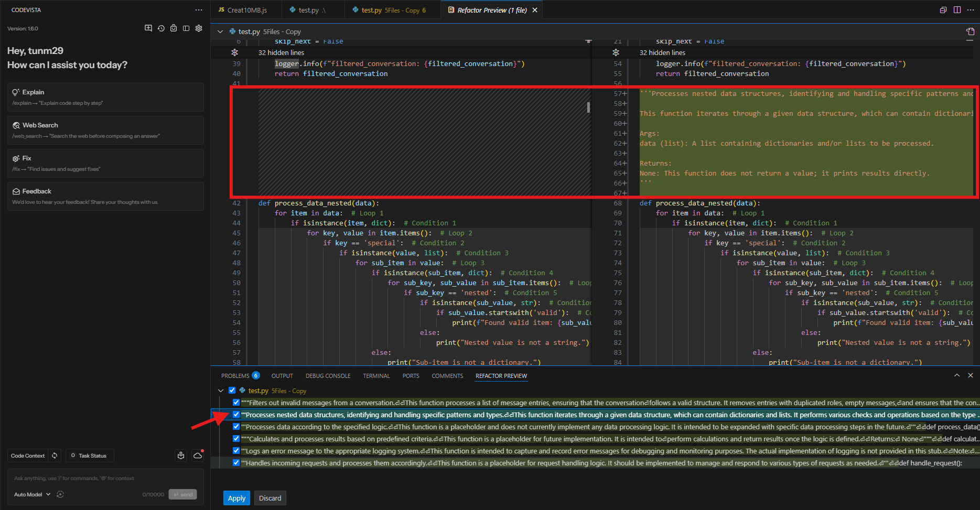The width and height of the screenshot is (980, 510).
Task: Open the Auto Model dropdown
Action: coord(33,494)
